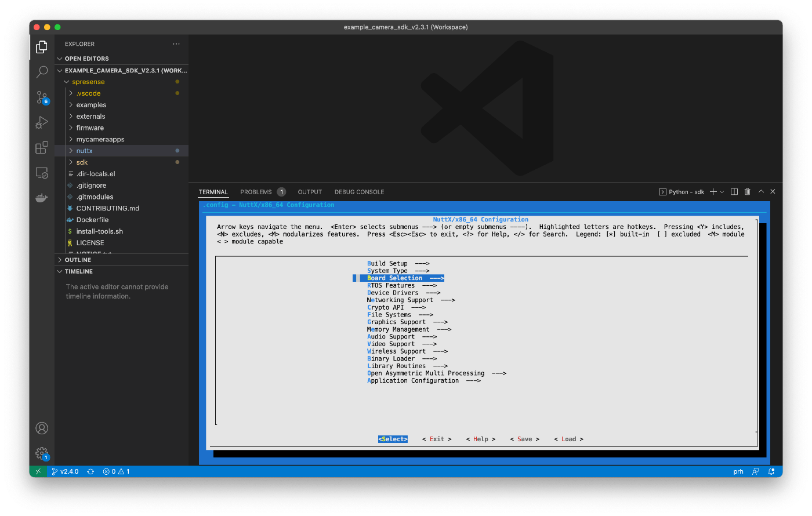
Task: Select Video Support menu entry
Action: (x=401, y=344)
